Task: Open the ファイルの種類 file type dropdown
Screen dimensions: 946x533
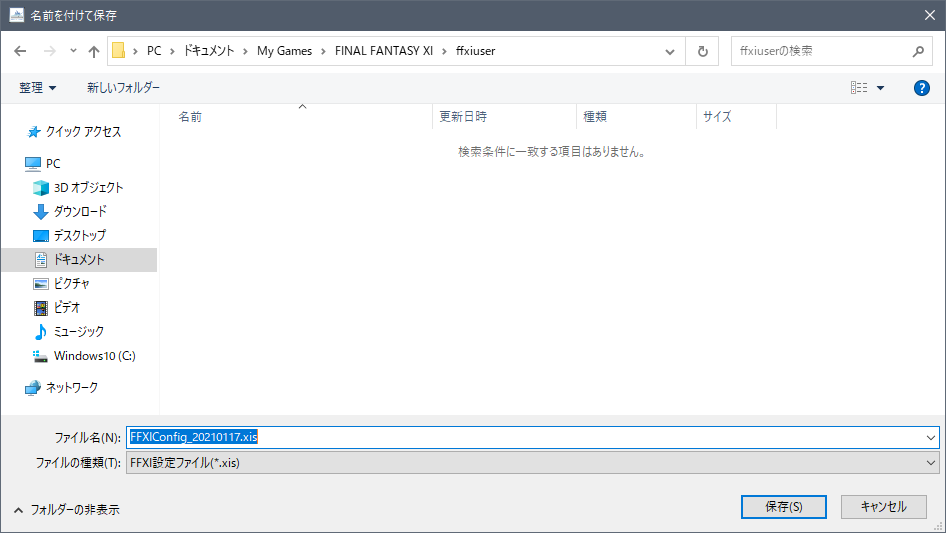Action: (x=532, y=463)
